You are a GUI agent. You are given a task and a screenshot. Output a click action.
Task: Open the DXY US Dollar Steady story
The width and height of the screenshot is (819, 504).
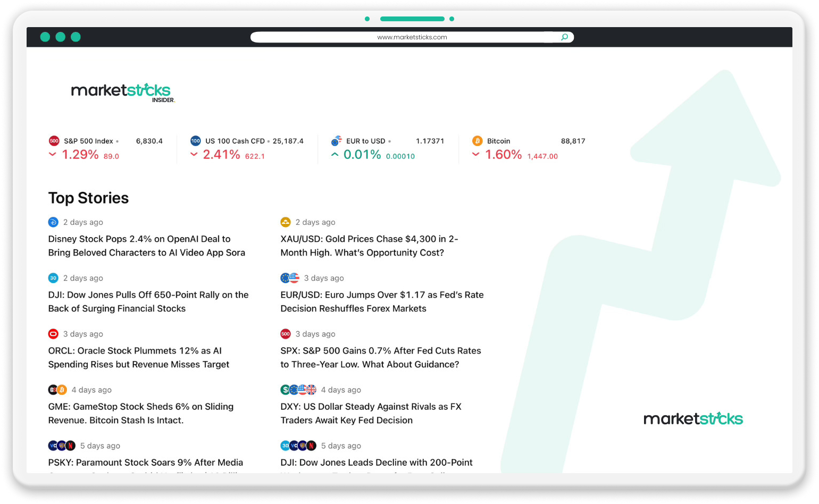click(x=371, y=413)
